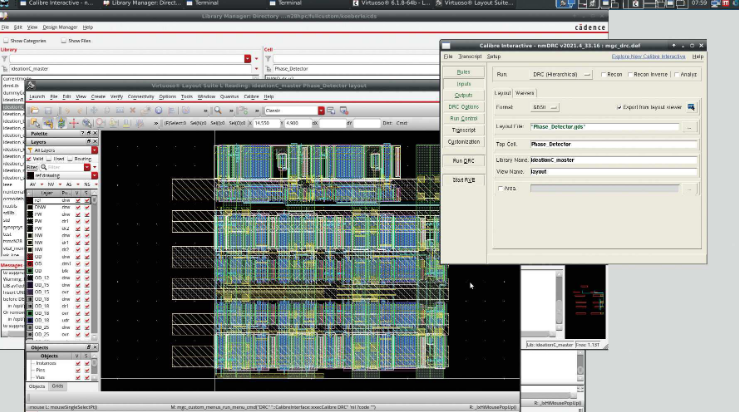Click the Start RVE button
This screenshot has width=739, height=412.
pyautogui.click(x=464, y=180)
